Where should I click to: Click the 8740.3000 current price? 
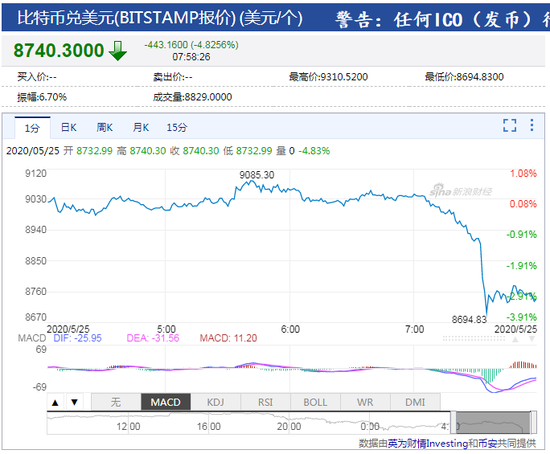click(59, 51)
